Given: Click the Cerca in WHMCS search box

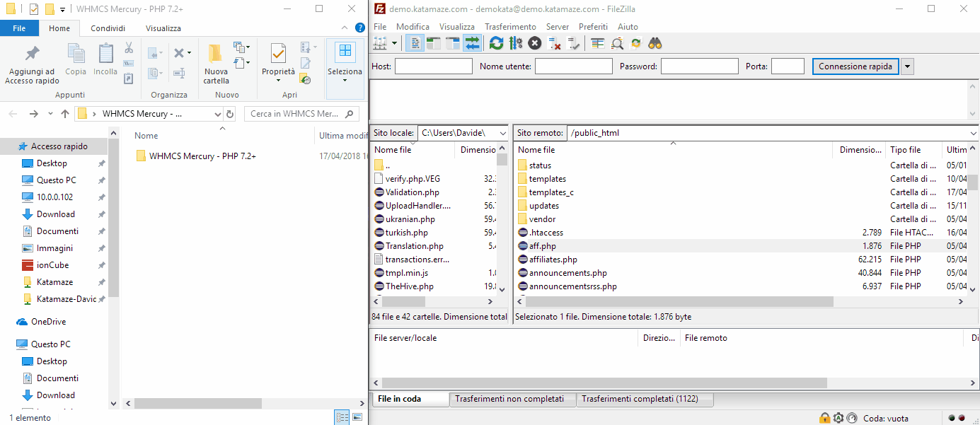Looking at the screenshot, I should coord(301,114).
